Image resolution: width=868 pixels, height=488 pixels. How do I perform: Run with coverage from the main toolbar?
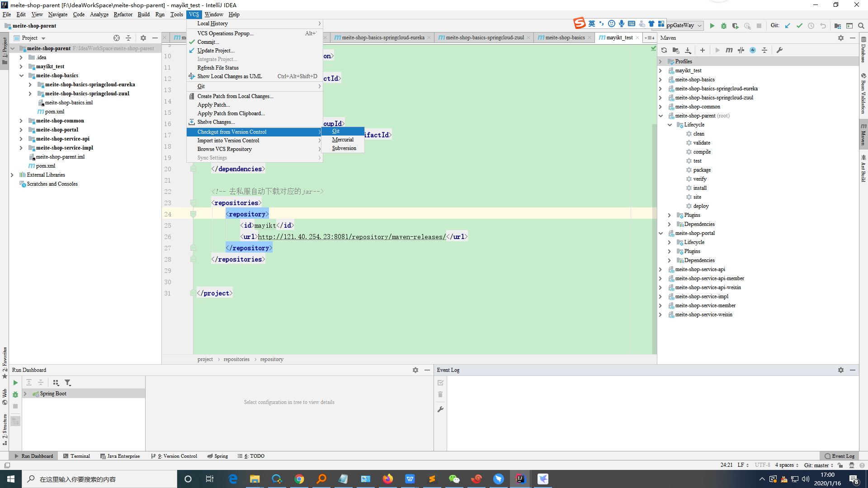point(736,26)
